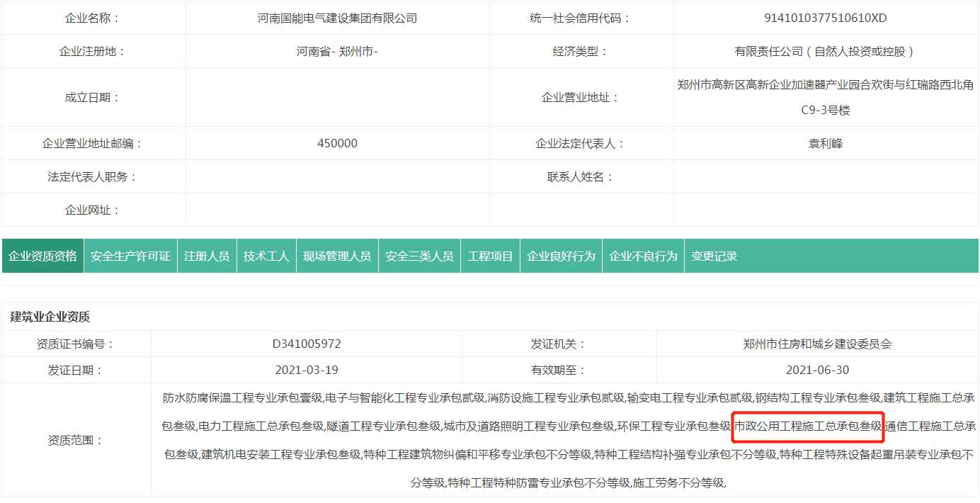Select the 安全三类人员 tab
This screenshot has height=503, width=980.
point(419,256)
